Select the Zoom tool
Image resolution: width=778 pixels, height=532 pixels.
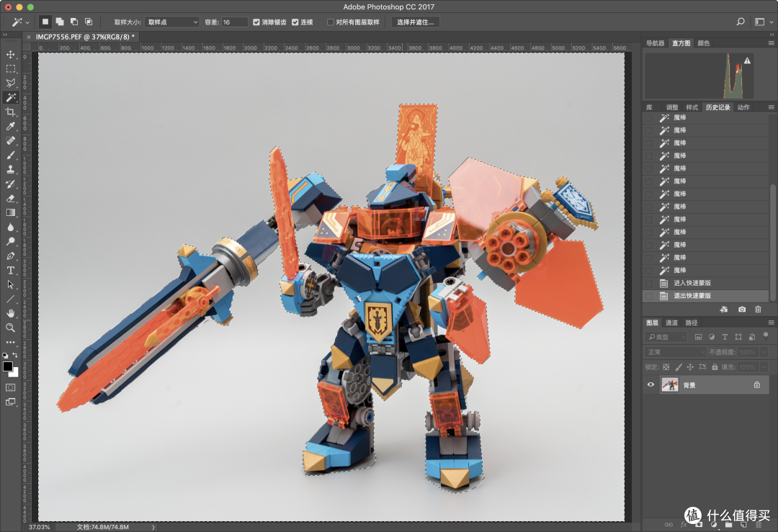coord(10,328)
